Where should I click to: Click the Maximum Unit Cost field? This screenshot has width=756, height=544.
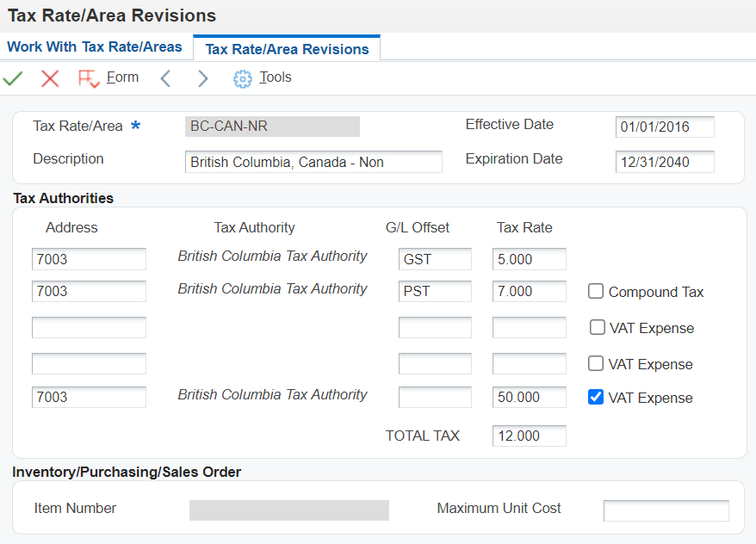tap(666, 510)
